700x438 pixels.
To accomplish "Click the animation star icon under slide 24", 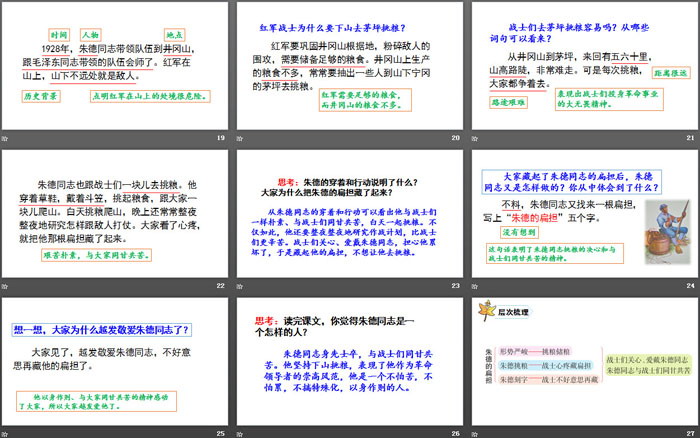I will (475, 287).
